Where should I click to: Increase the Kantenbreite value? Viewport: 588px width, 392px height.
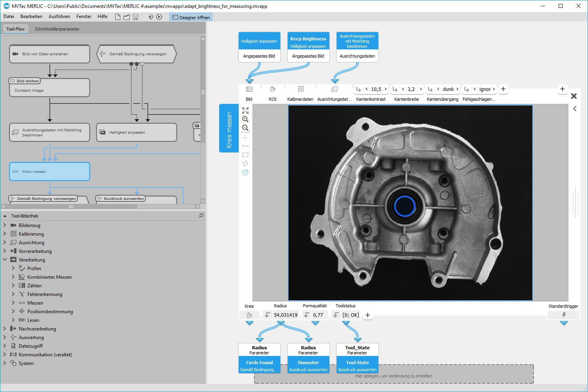click(x=421, y=89)
